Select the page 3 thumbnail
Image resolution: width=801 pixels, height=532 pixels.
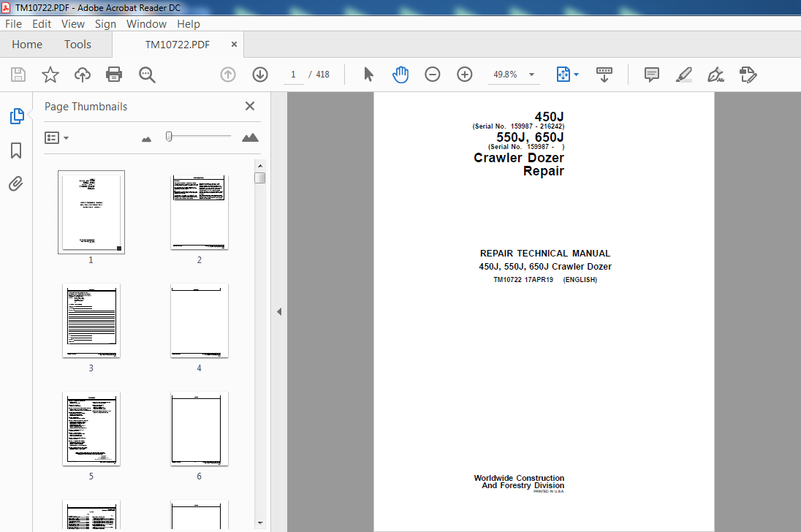91,321
